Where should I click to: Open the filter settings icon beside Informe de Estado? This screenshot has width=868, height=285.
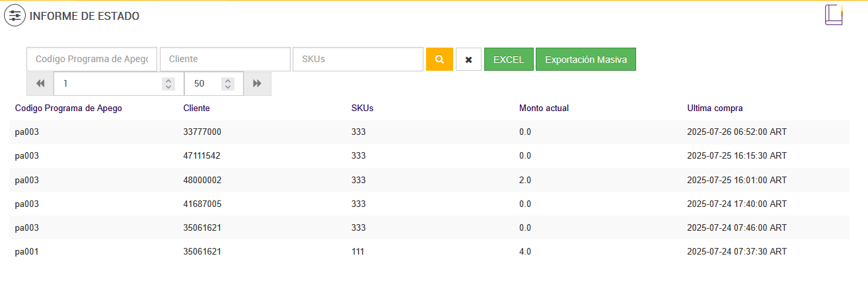coord(15,16)
